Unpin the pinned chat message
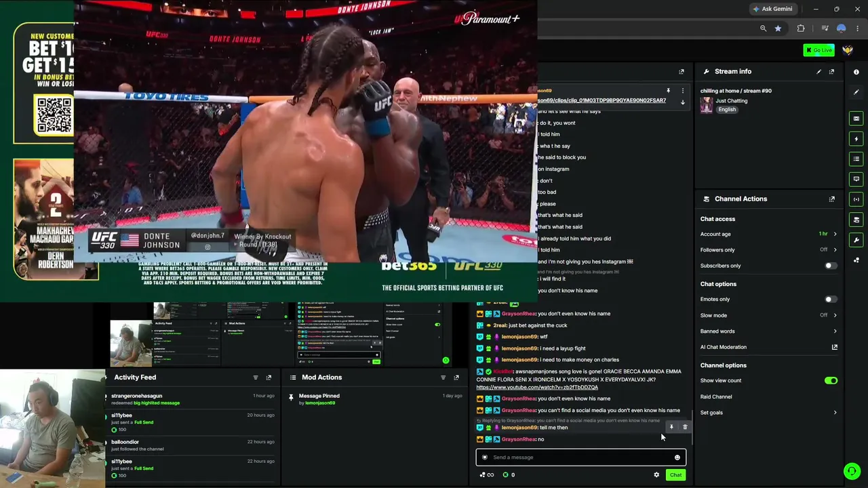This screenshot has width=868, height=488. [x=668, y=90]
